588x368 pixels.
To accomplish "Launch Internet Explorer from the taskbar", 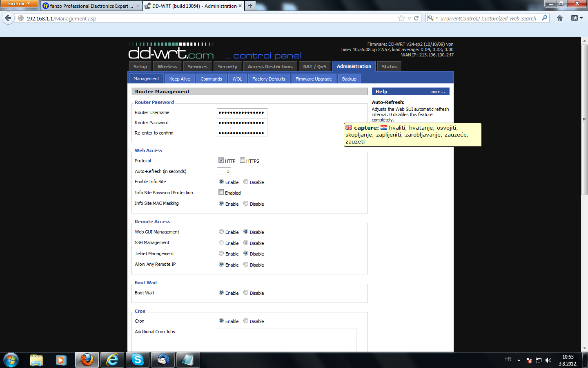I will pyautogui.click(x=112, y=360).
